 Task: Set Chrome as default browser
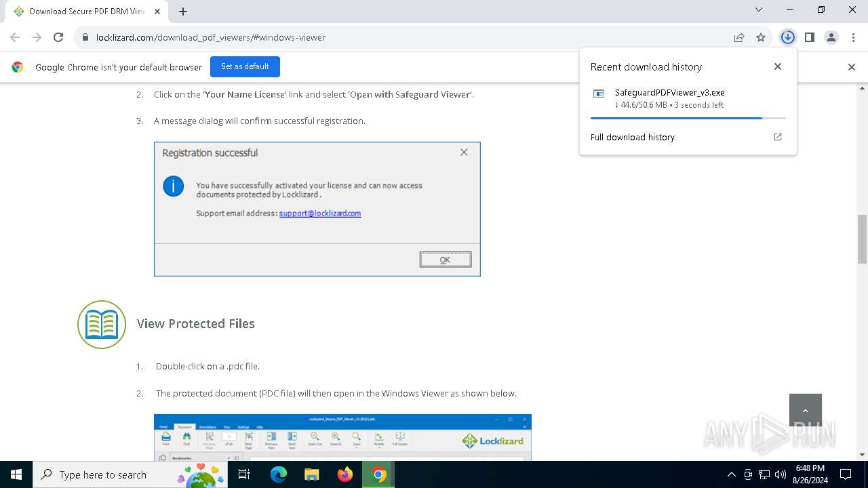[245, 66]
